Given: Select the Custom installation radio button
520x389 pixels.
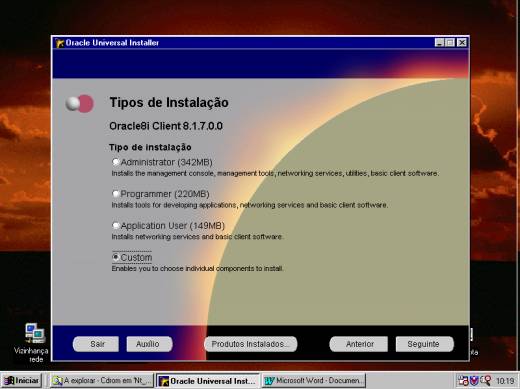Looking at the screenshot, I should [116, 257].
